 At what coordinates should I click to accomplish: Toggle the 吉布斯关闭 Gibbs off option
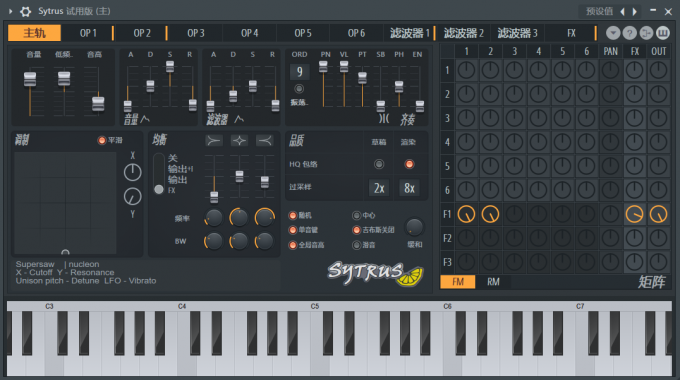[356, 230]
